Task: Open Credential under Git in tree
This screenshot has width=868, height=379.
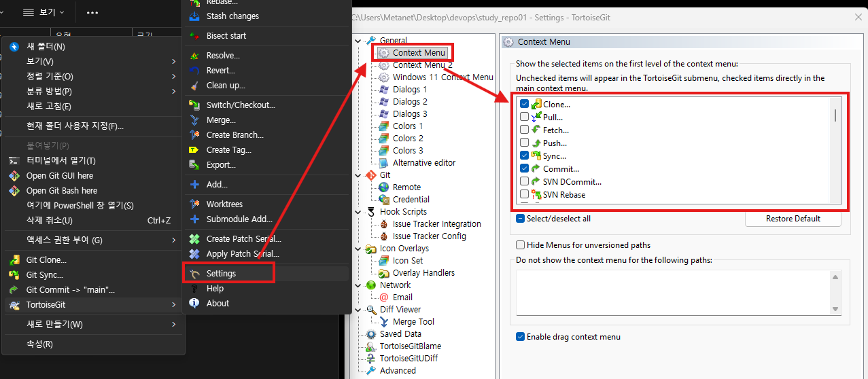Action: coord(411,200)
